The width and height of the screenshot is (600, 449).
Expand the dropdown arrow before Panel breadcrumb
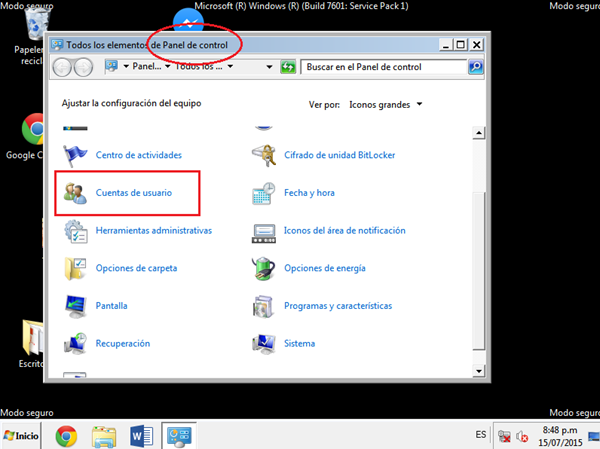tap(126, 67)
